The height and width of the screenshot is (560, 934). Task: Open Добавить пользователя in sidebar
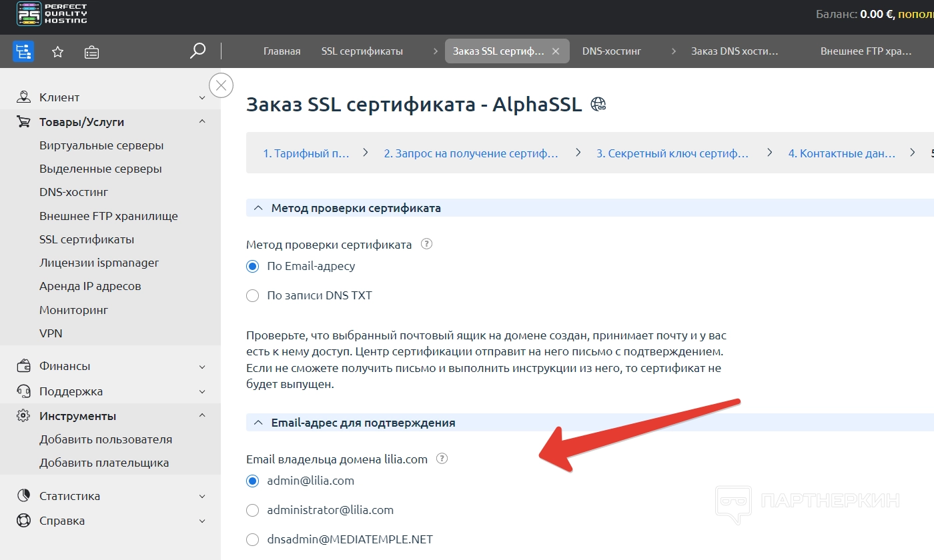click(105, 439)
